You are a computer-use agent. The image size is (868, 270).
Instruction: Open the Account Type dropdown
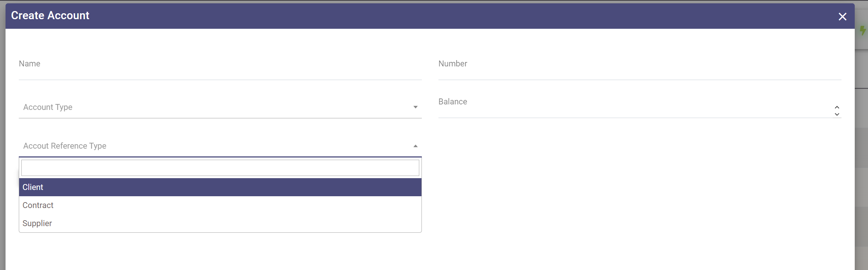pos(217,107)
